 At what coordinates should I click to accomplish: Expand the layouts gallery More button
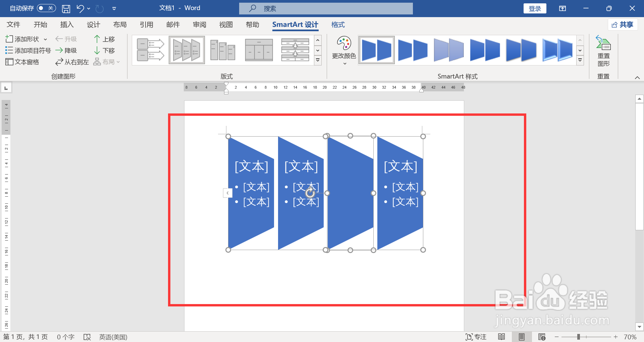[318, 60]
